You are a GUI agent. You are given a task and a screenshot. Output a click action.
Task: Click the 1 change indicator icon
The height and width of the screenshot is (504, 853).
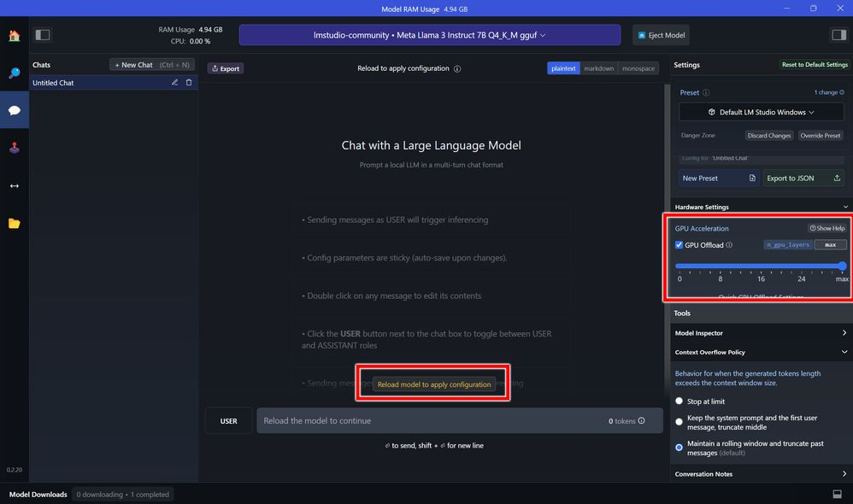(x=842, y=92)
